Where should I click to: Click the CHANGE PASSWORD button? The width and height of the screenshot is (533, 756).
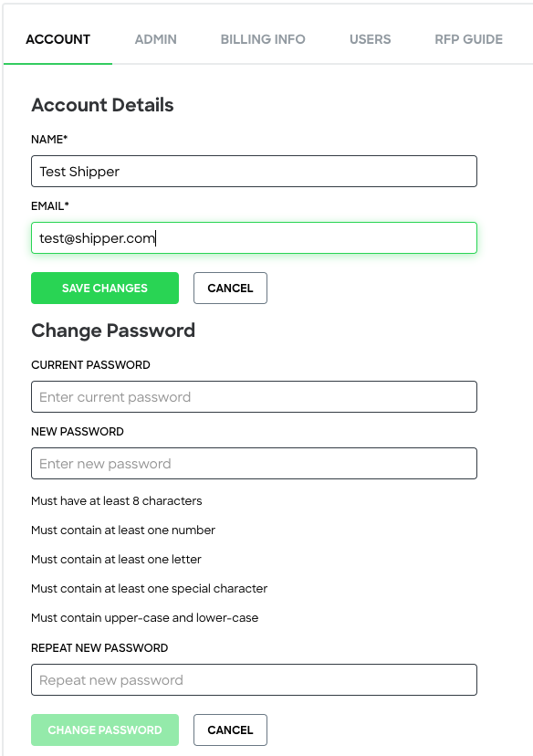coord(105,730)
